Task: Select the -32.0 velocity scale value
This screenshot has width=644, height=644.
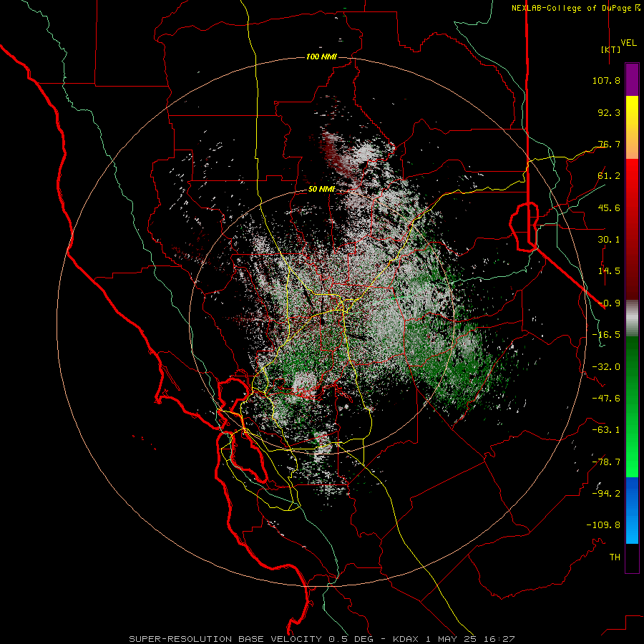Action: pyautogui.click(x=606, y=367)
